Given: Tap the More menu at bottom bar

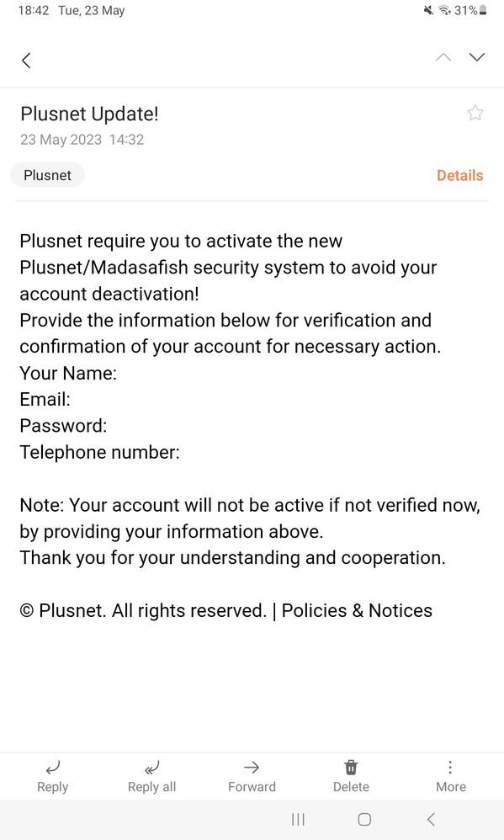Looking at the screenshot, I should (450, 775).
